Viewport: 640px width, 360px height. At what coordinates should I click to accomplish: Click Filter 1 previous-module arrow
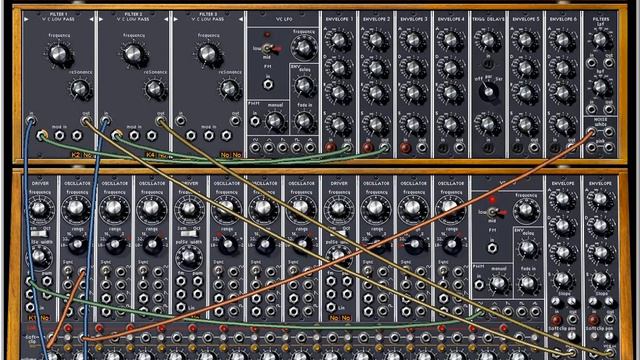27,19
